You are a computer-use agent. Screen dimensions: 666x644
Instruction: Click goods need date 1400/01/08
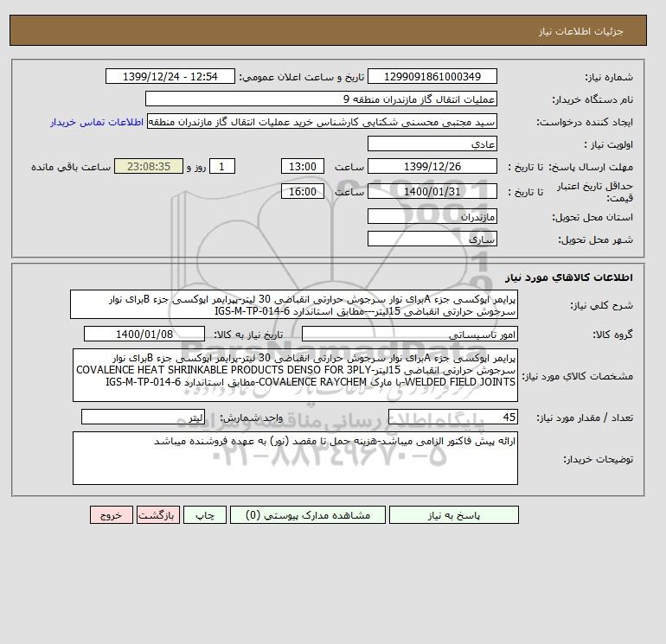click(144, 334)
